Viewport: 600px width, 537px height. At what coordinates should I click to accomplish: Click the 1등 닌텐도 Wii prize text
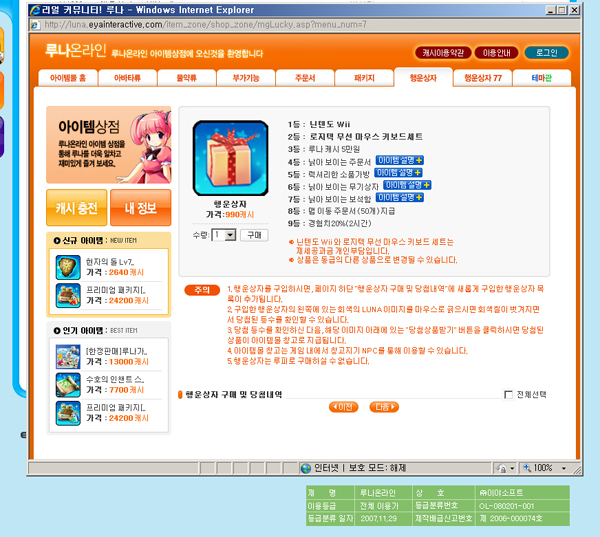pyautogui.click(x=319, y=124)
